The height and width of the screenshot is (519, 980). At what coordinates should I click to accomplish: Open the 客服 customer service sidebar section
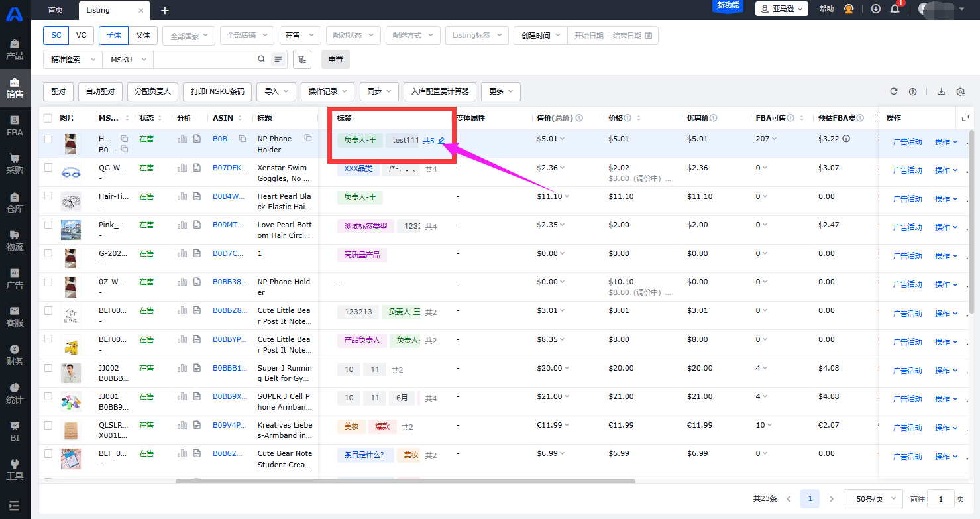[x=15, y=317]
